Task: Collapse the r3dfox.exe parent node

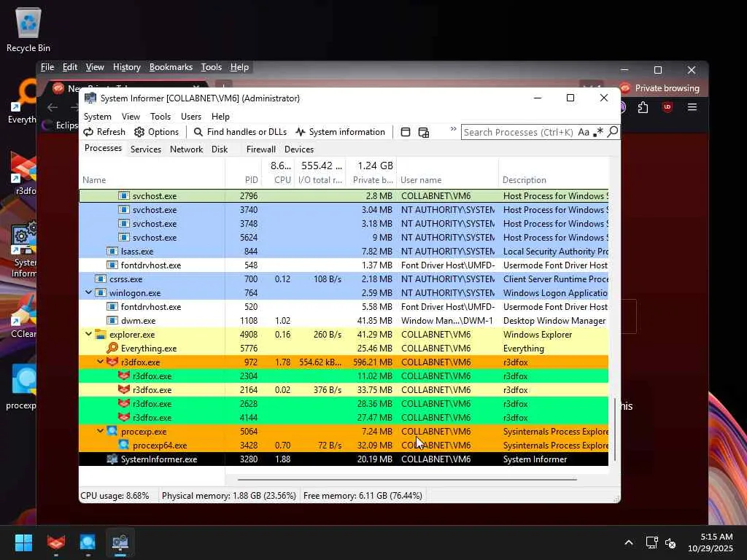Action: click(x=100, y=362)
